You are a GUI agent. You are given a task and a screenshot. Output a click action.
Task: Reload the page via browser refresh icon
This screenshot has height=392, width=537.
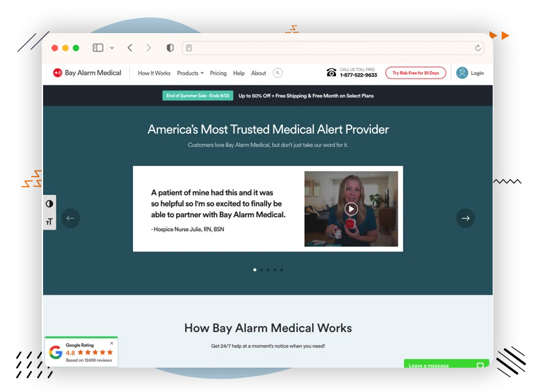click(x=478, y=47)
